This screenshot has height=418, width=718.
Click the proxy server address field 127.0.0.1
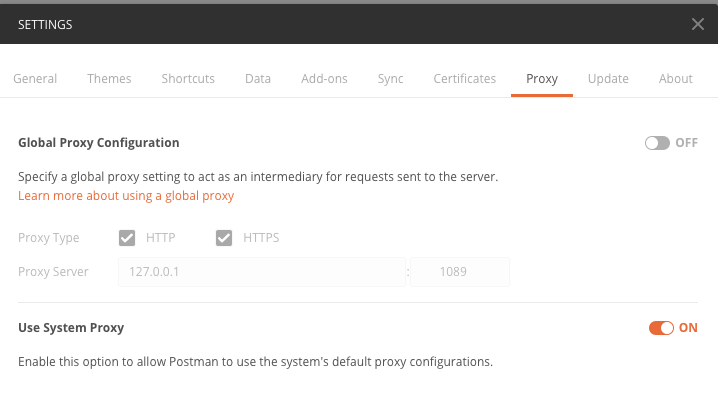pos(262,272)
